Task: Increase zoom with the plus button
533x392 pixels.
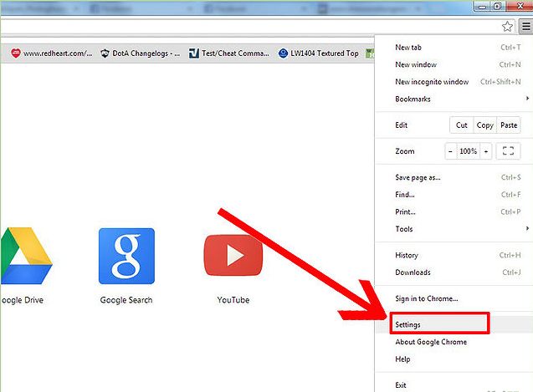Action: [x=486, y=151]
